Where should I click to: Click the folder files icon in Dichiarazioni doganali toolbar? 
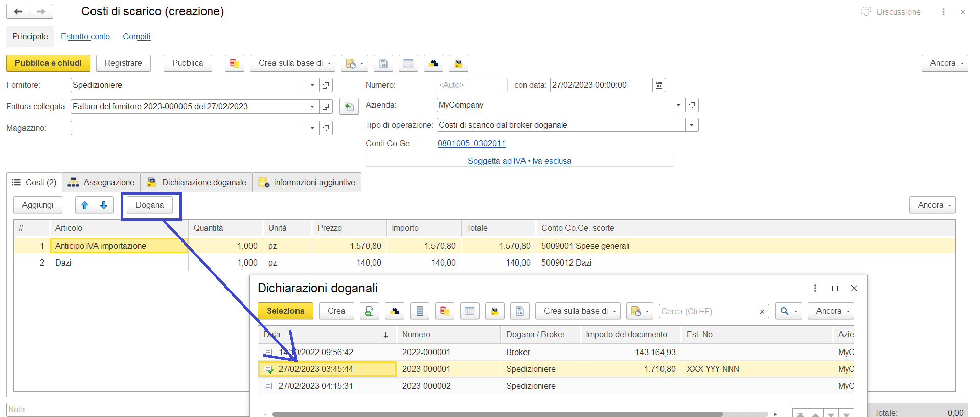click(x=495, y=311)
